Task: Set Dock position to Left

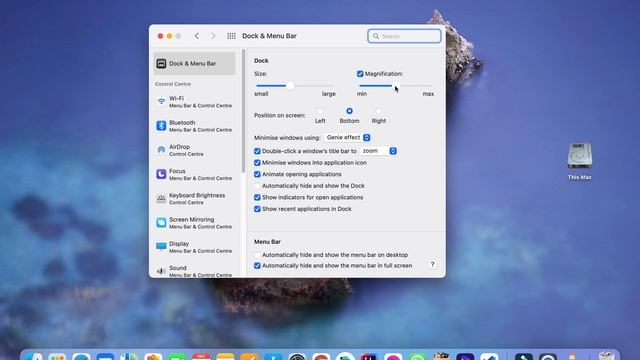Action: pos(320,111)
